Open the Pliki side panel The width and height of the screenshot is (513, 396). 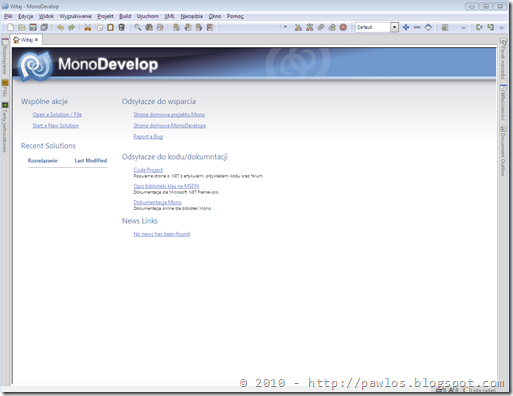[x=5, y=88]
